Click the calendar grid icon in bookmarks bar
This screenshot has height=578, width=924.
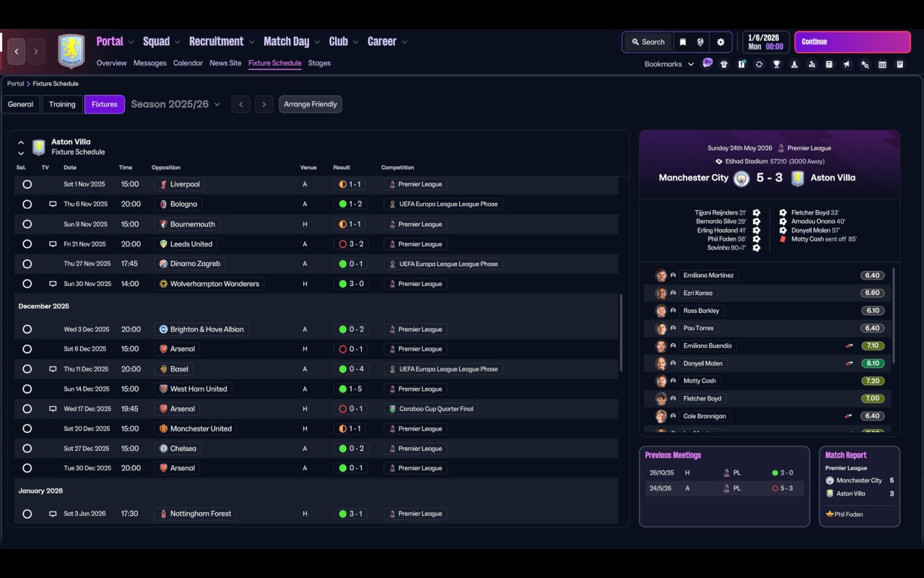(x=882, y=64)
